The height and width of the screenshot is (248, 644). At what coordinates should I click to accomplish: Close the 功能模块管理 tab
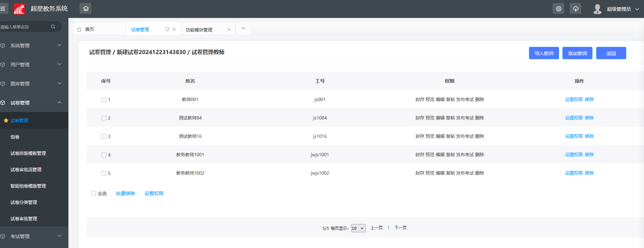pyautogui.click(x=229, y=30)
